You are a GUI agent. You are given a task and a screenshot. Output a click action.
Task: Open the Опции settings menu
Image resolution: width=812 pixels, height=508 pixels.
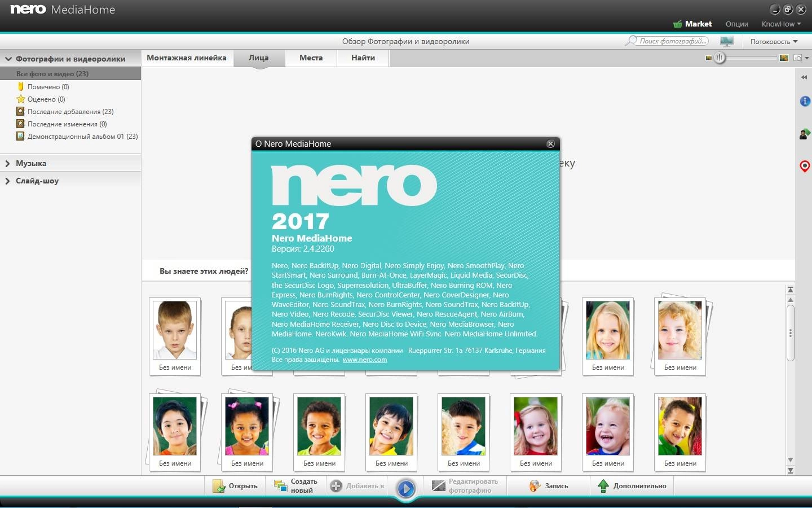click(736, 24)
